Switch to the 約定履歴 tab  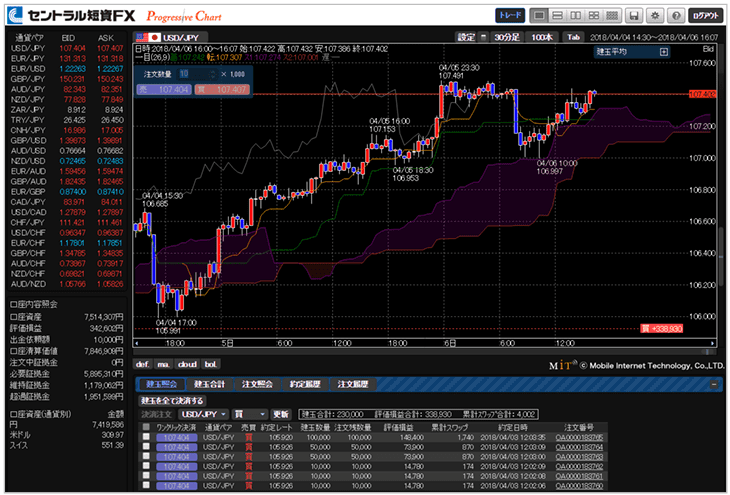click(x=304, y=384)
